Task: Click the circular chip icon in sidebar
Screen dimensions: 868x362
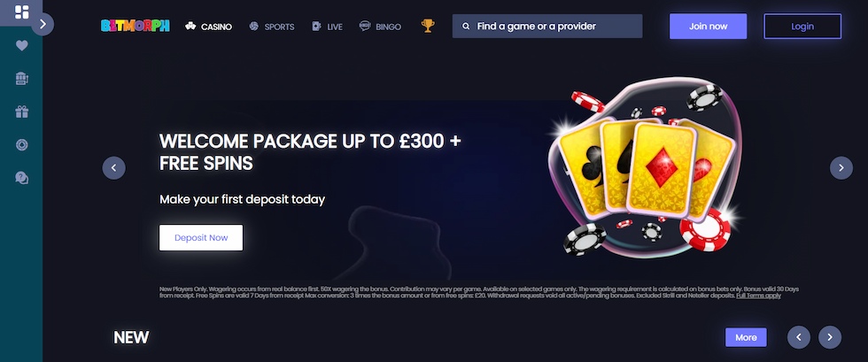Action: pyautogui.click(x=21, y=144)
